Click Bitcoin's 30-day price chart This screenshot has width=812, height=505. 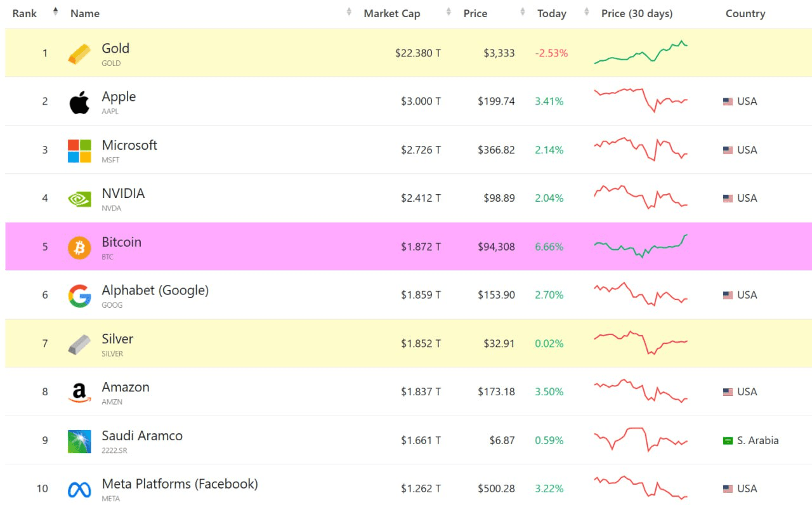pyautogui.click(x=641, y=246)
